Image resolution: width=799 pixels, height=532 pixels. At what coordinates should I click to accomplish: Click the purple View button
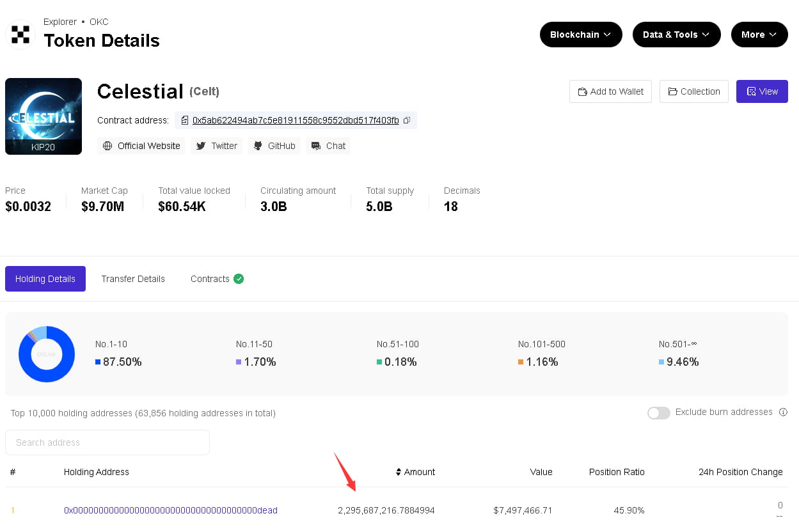[762, 91]
